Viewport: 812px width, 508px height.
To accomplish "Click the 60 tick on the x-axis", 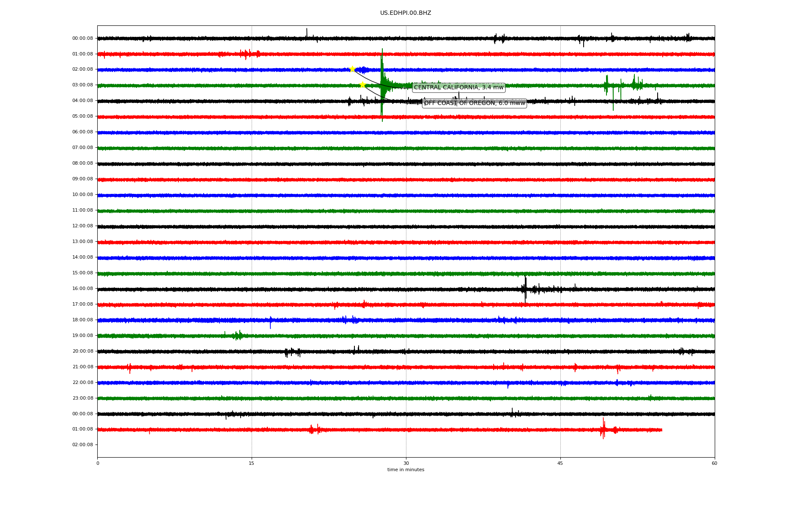I will click(x=714, y=463).
